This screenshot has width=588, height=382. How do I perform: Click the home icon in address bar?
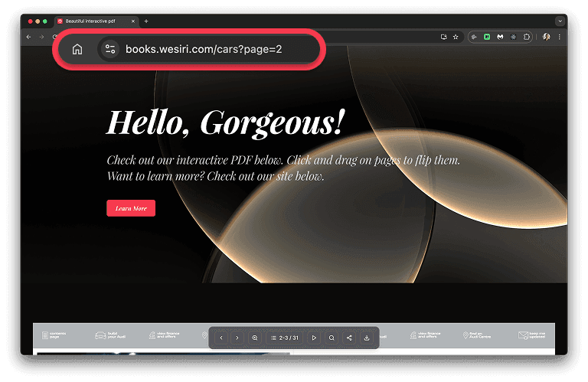point(77,50)
